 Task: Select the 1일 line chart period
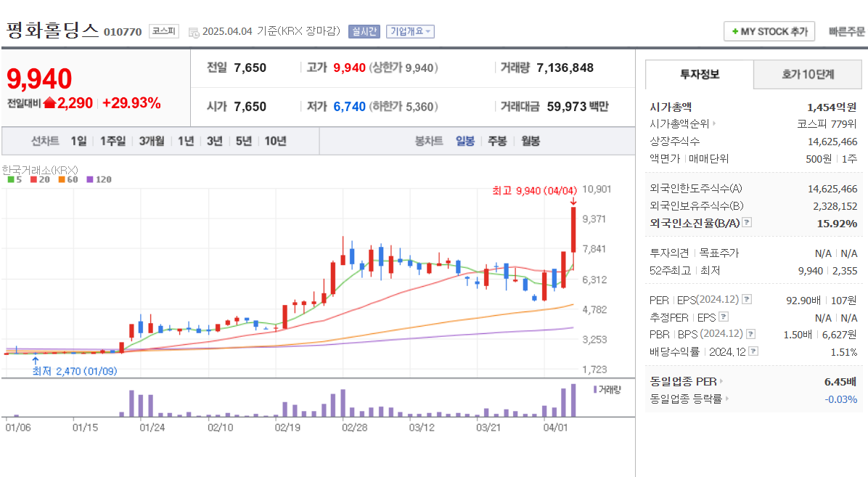[78, 142]
